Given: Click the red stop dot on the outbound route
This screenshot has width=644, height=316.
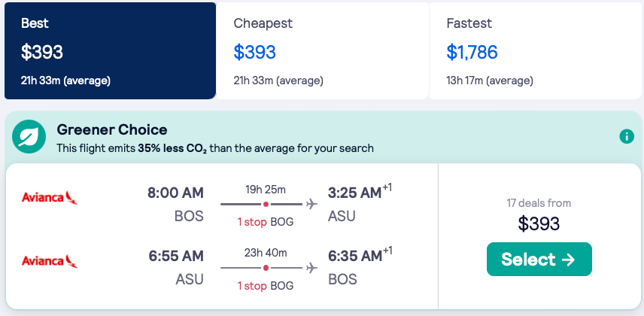Looking at the screenshot, I should pyautogui.click(x=266, y=204).
